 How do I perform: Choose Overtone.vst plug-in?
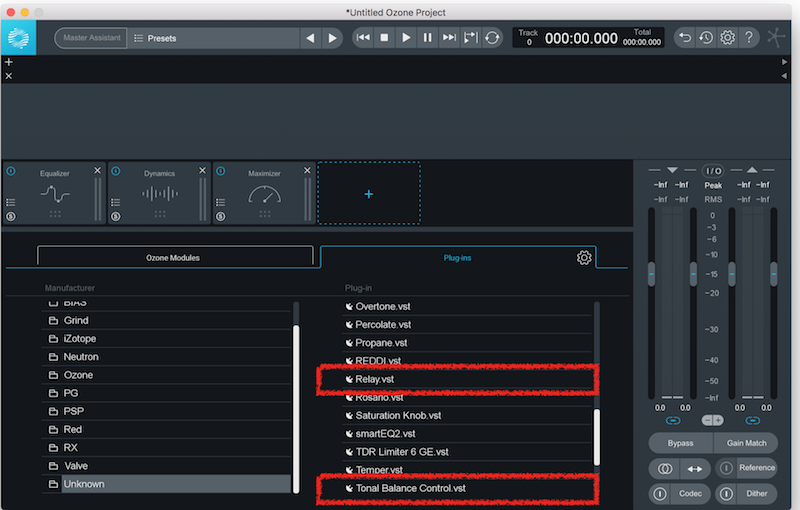[467, 307]
